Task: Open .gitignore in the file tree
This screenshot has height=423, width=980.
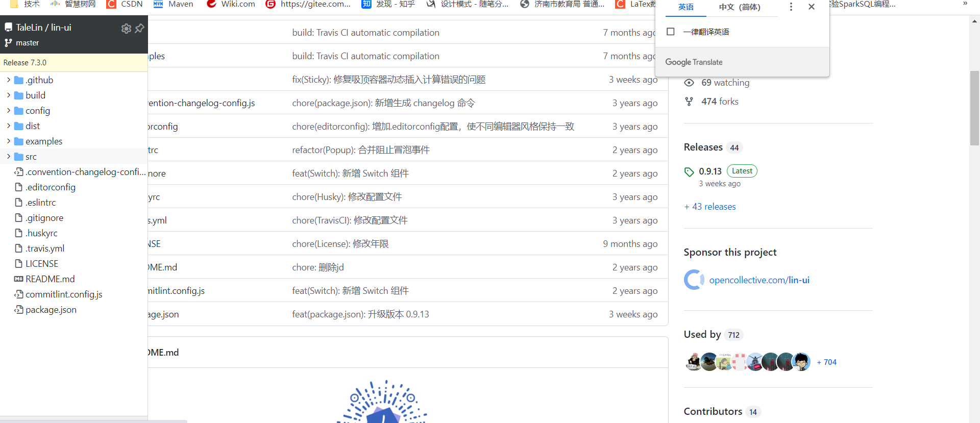Action: [x=44, y=218]
